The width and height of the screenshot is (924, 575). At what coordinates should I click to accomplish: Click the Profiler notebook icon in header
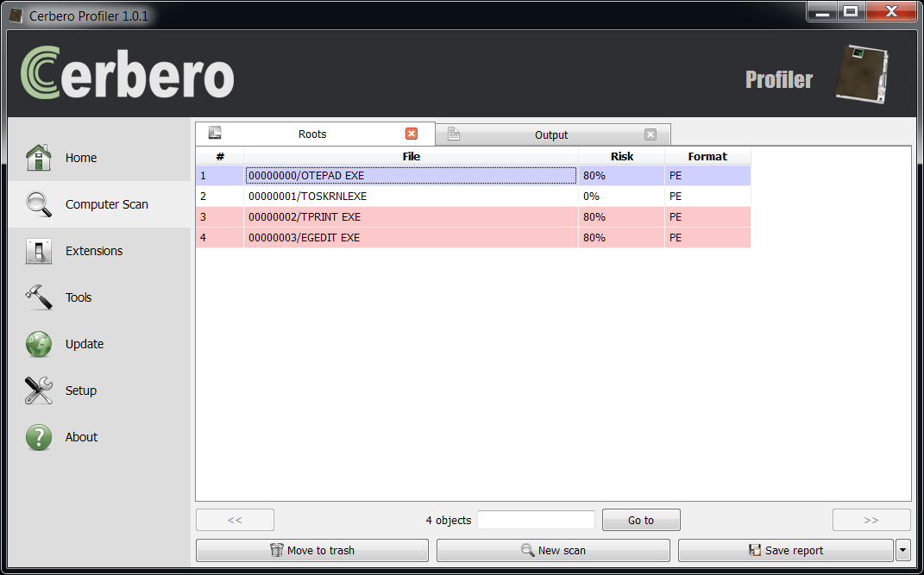[x=862, y=75]
